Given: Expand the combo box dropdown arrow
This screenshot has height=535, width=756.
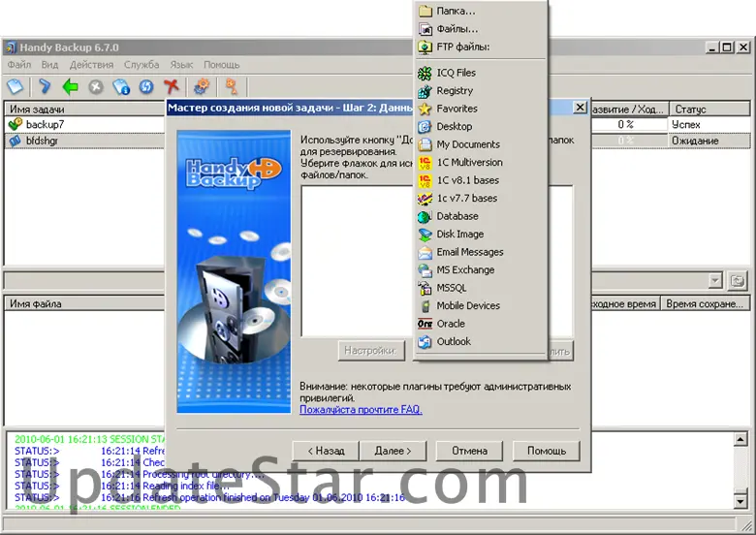Looking at the screenshot, I should click(x=715, y=280).
